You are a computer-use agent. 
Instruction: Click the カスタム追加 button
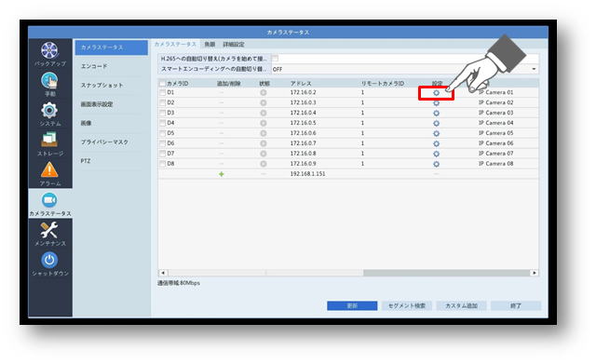[461, 306]
